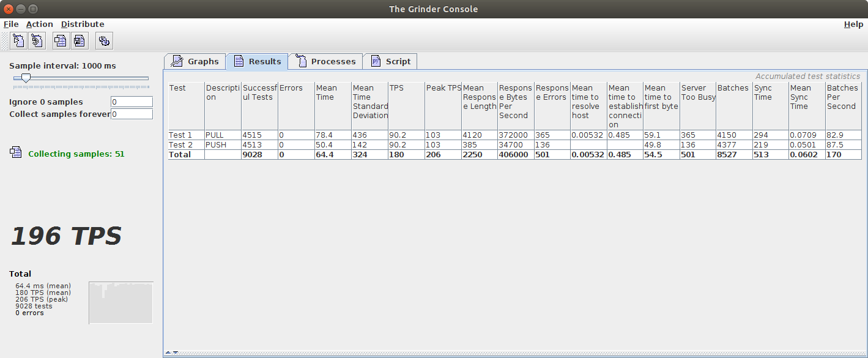Click Response Bytes Per Second header
This screenshot has width=868, height=358.
(x=516, y=106)
